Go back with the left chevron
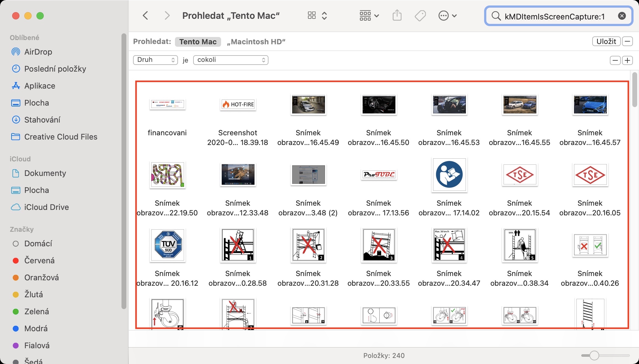 click(x=145, y=15)
